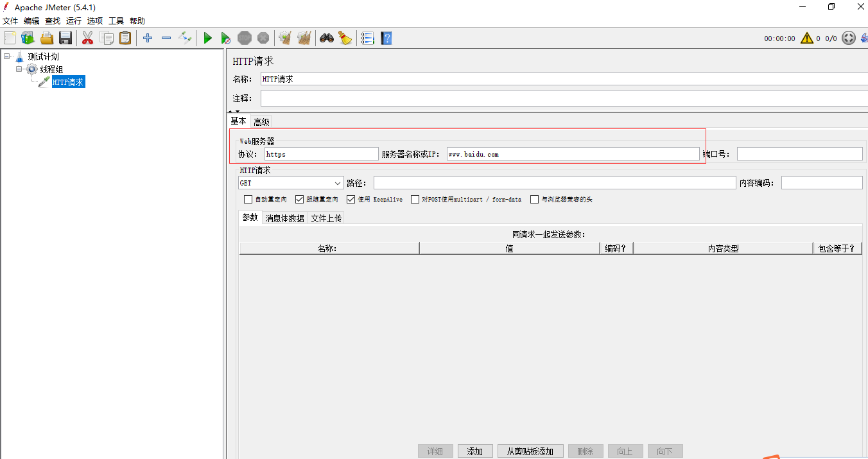Click Start no pauses icon
Image resolution: width=868 pixels, height=459 pixels.
[x=225, y=38]
